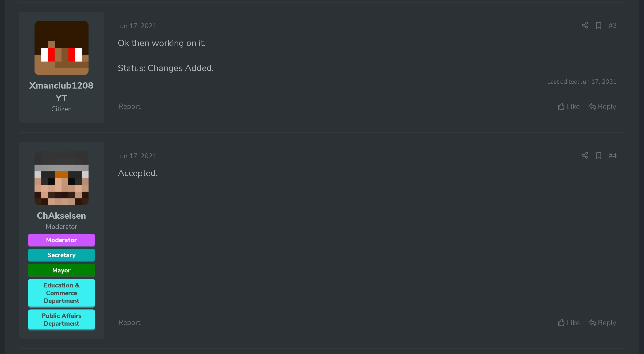This screenshot has height=354, width=644.
Task: Like the 'Ok then working on it' post
Action: coord(568,107)
